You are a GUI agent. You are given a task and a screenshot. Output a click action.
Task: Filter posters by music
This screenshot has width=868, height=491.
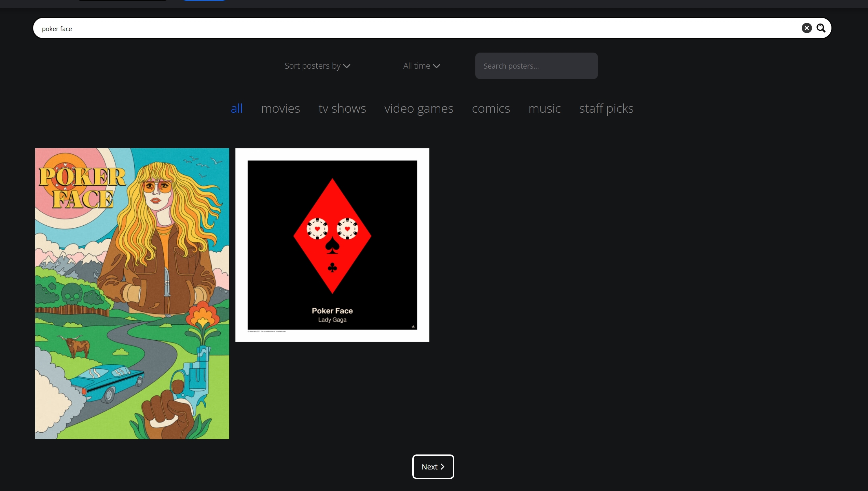[x=545, y=109]
